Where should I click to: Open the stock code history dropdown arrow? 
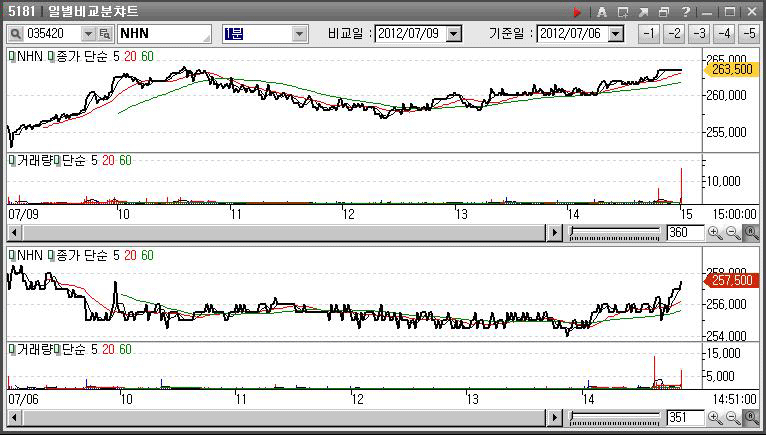(88, 33)
